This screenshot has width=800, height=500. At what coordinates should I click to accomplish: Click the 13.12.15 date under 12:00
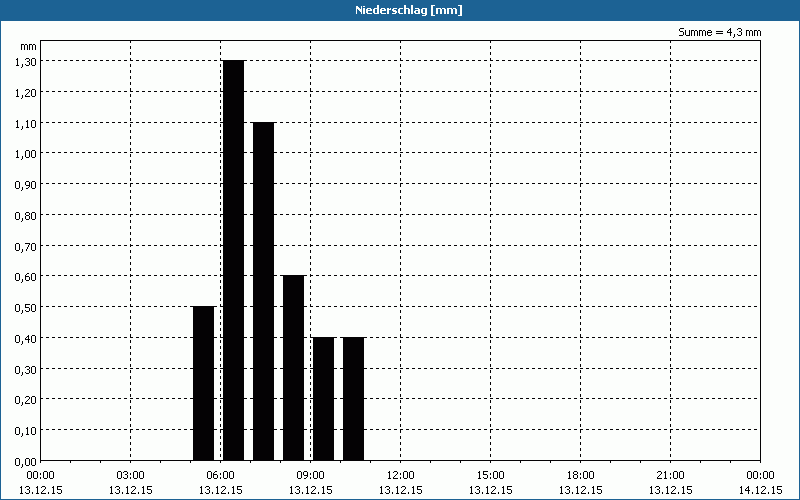[401, 490]
